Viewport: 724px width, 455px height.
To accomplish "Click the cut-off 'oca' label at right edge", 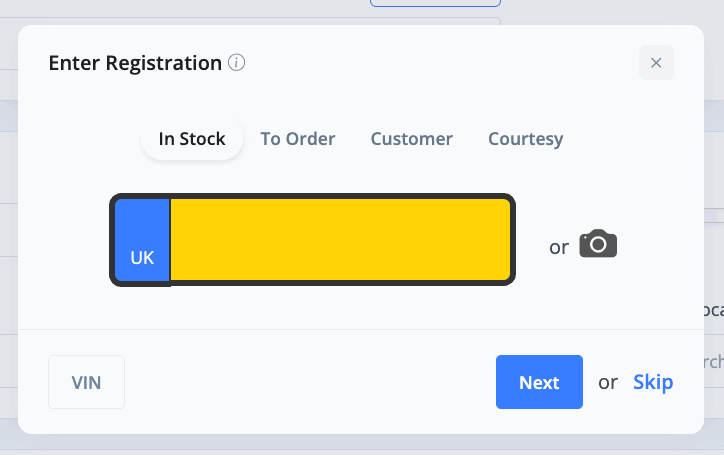I will (x=714, y=310).
